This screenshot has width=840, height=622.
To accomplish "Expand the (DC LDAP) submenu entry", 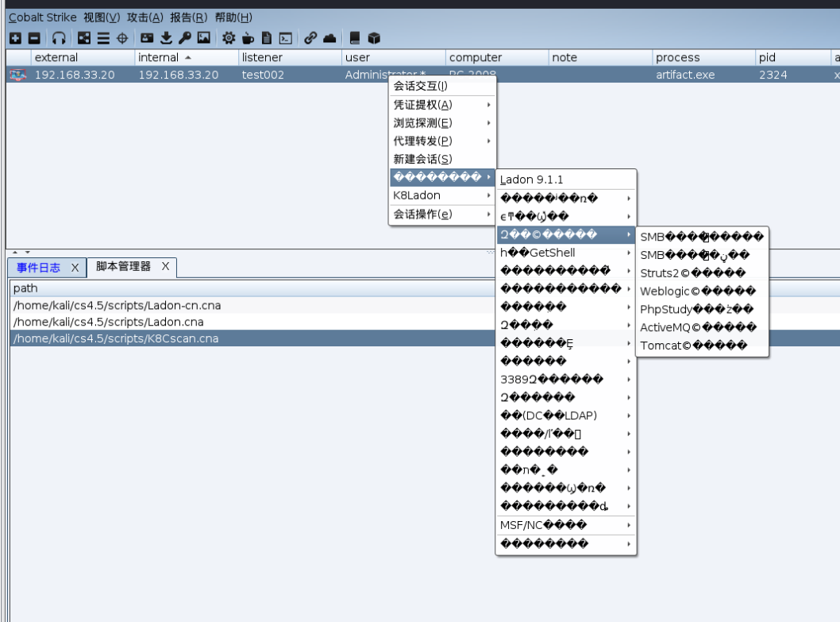I will (x=566, y=415).
